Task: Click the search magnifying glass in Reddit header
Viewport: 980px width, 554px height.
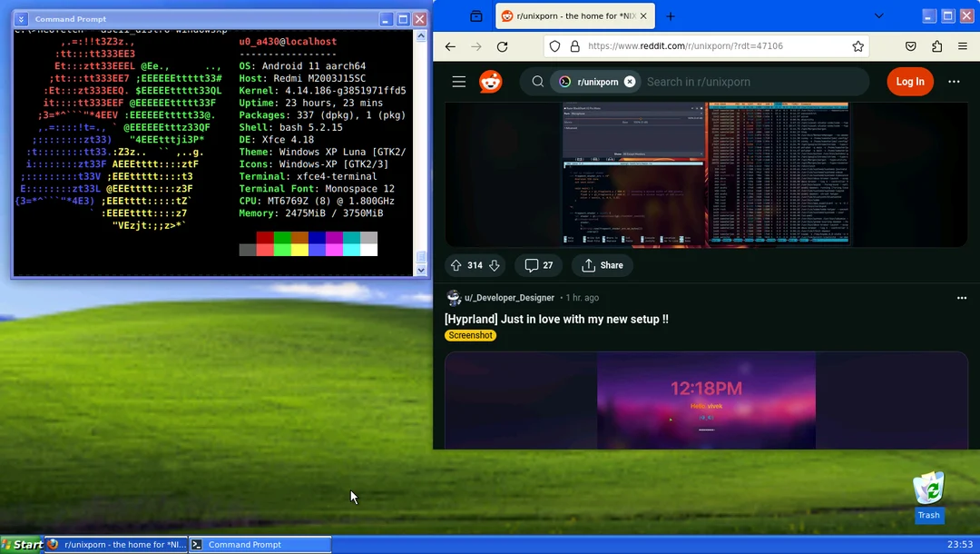Action: 537,81
